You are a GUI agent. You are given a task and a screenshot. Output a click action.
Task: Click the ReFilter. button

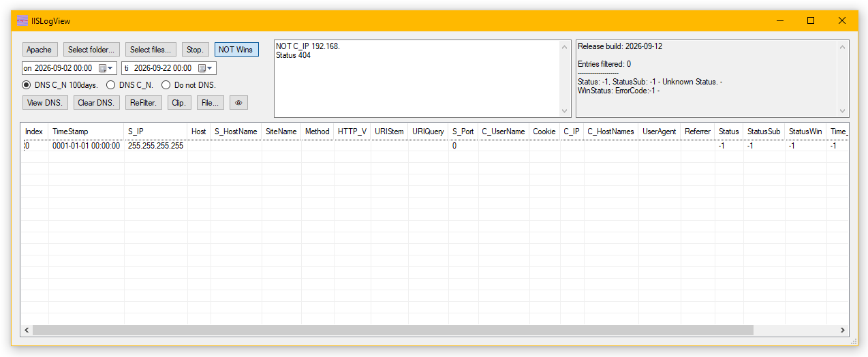(144, 103)
